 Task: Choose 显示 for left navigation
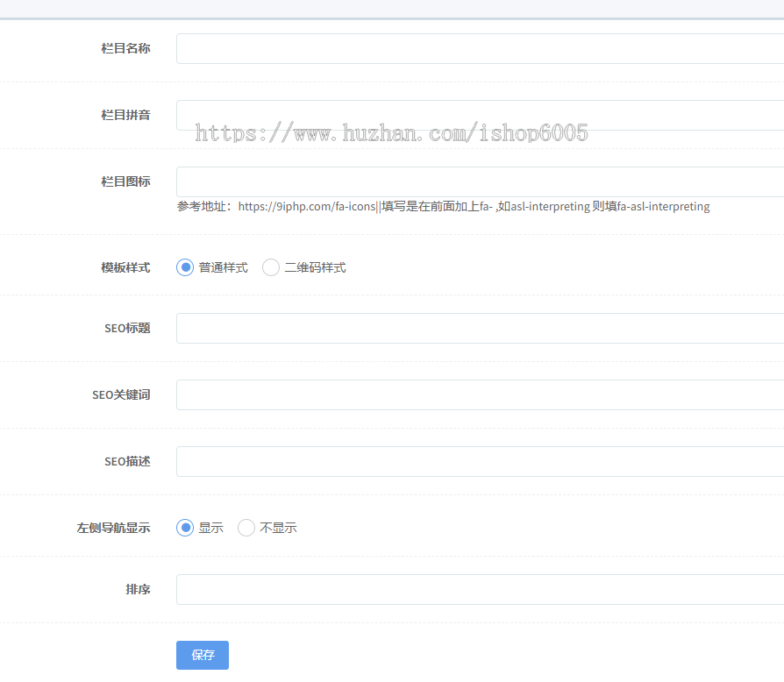[185, 528]
